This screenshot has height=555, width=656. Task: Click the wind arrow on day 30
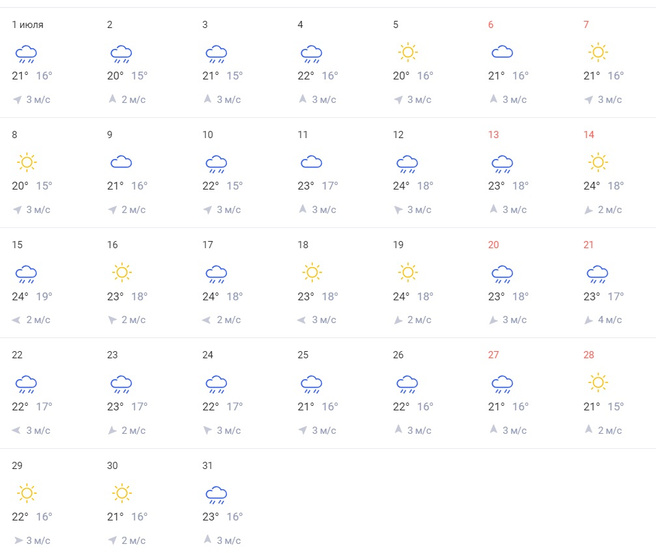(x=113, y=540)
